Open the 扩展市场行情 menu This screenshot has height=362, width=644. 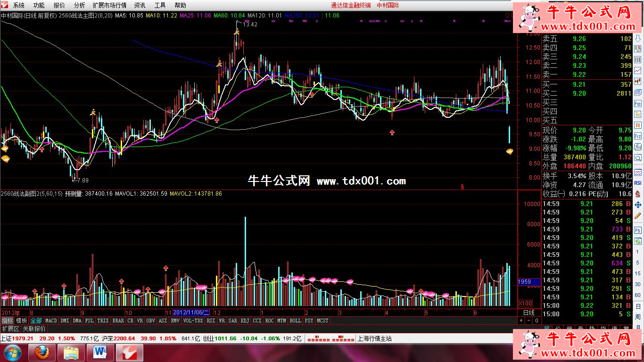109,5
